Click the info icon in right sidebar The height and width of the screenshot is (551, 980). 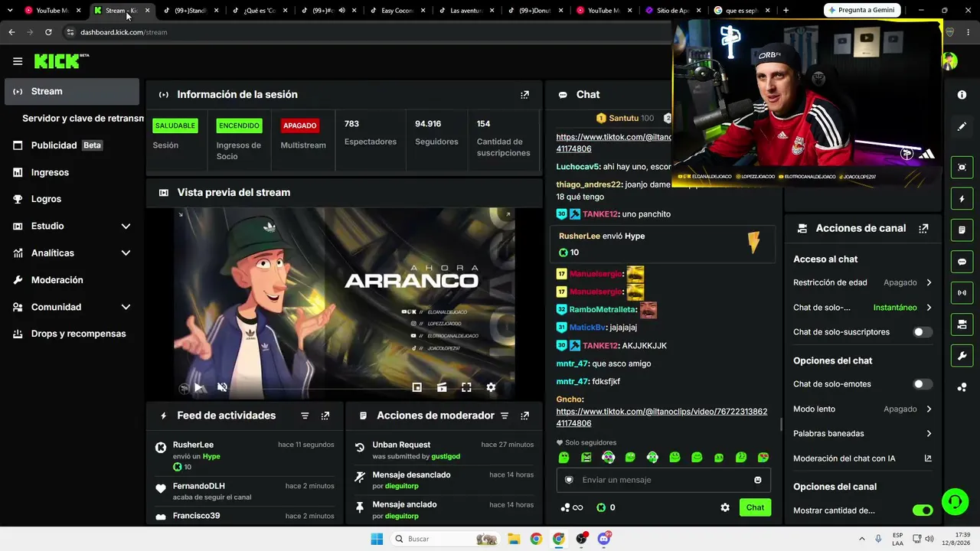[962, 95]
